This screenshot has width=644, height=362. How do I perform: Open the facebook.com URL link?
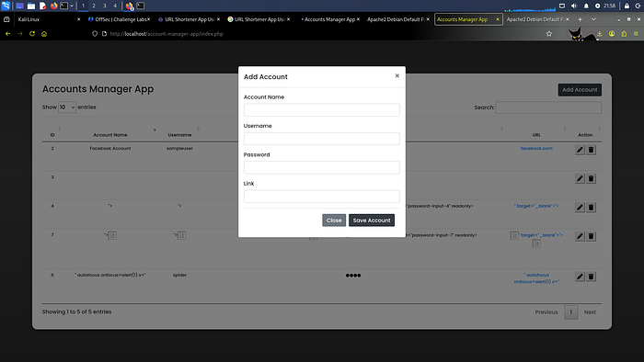[x=536, y=149]
